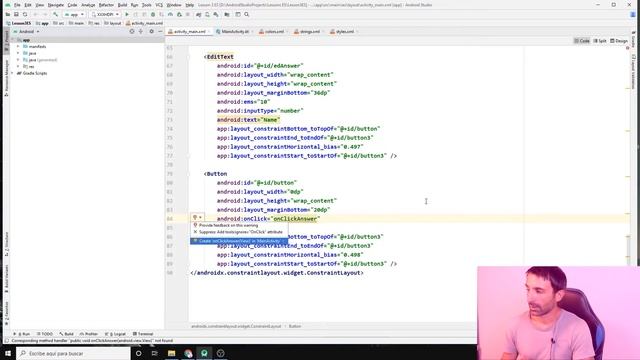Click the toolbar Search Everywhere magnifier
Image resolution: width=640 pixels, height=360 pixels.
click(x=247, y=14)
